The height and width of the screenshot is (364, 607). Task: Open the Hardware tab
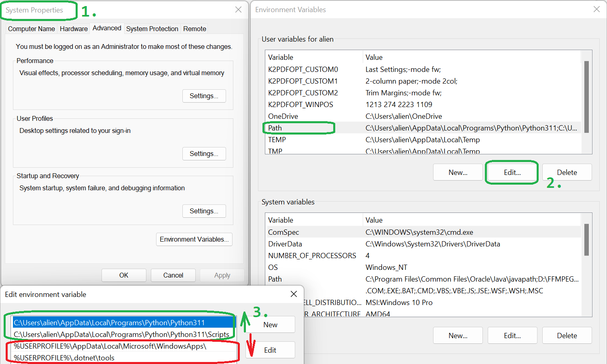pos(74,29)
